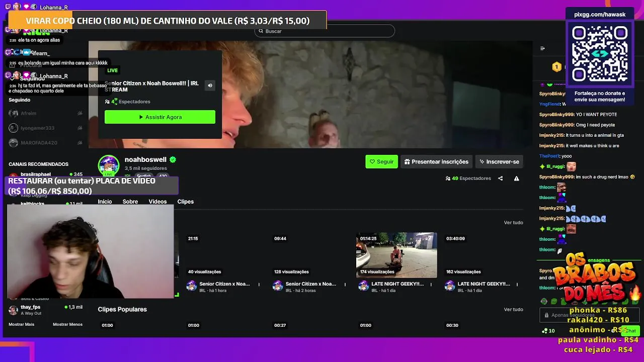644x362 pixels.
Task: Click Mostrar Mais in the sidebar
Action: click(x=22, y=324)
